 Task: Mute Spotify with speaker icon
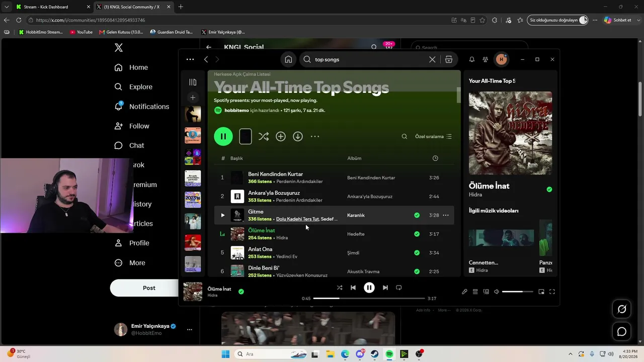(497, 292)
